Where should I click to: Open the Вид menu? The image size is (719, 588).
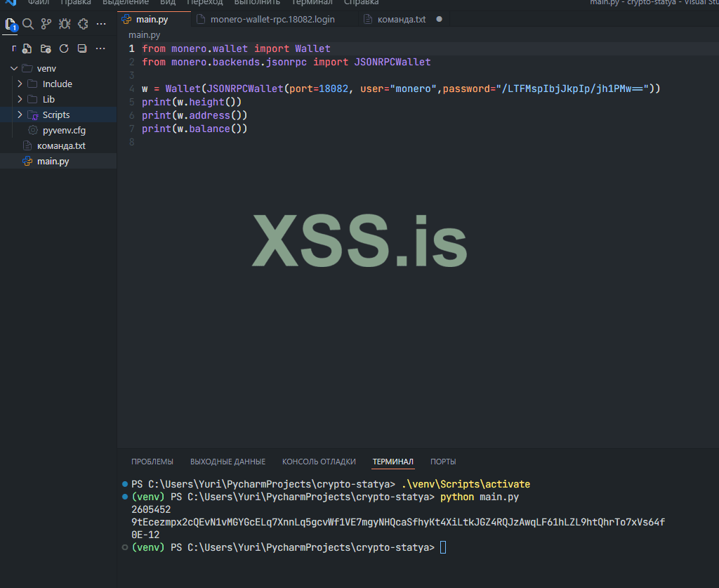pos(168,2)
